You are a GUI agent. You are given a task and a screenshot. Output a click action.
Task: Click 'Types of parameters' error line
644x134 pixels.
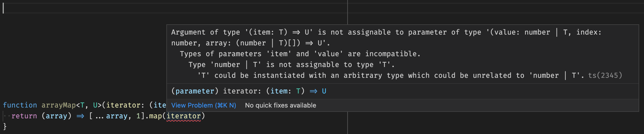300,54
